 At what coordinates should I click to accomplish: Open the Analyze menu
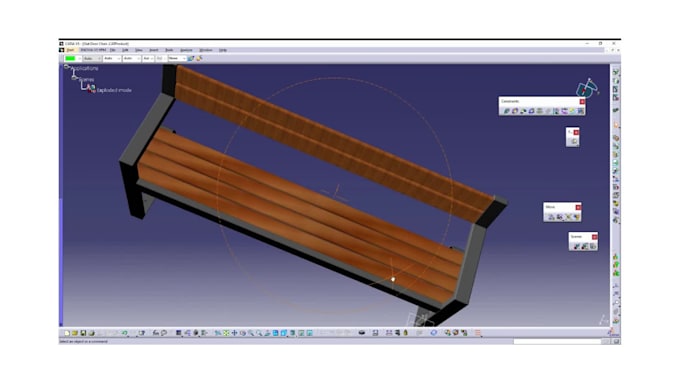tap(186, 50)
